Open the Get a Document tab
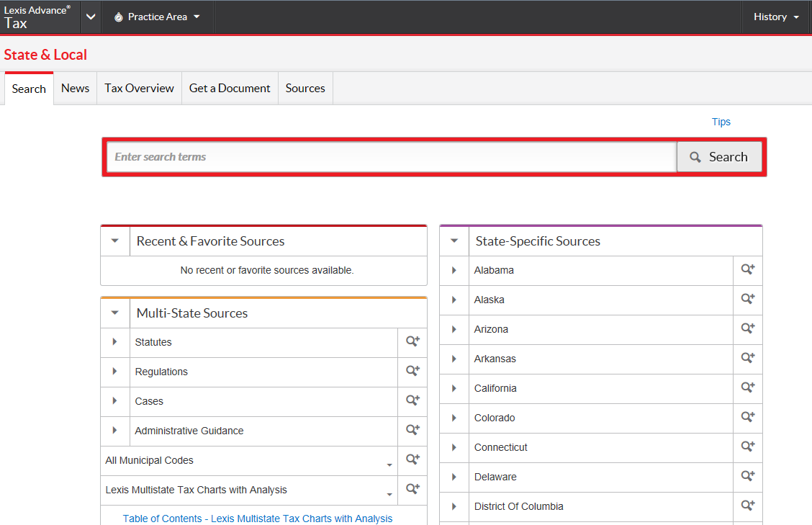Viewport: 812px width, 525px height. pyautogui.click(x=230, y=88)
